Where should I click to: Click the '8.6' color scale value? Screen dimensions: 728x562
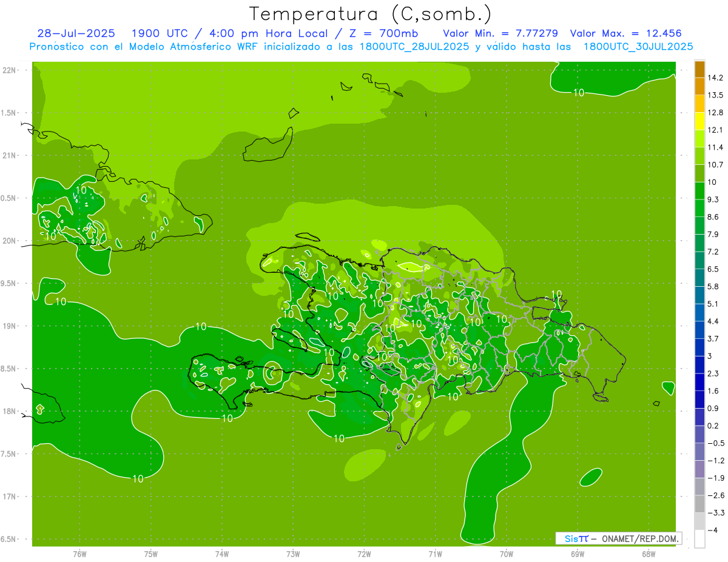click(713, 217)
